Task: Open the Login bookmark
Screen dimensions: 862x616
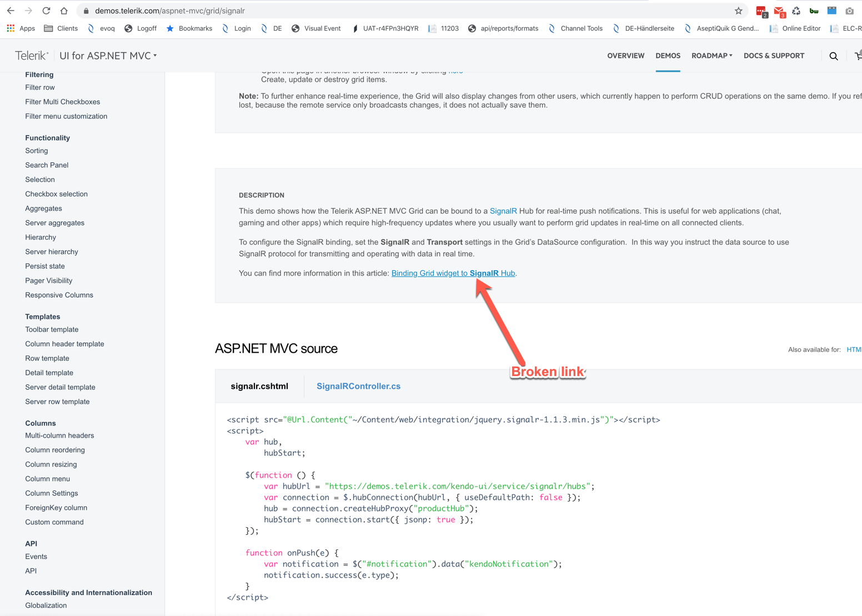Action: (x=236, y=28)
